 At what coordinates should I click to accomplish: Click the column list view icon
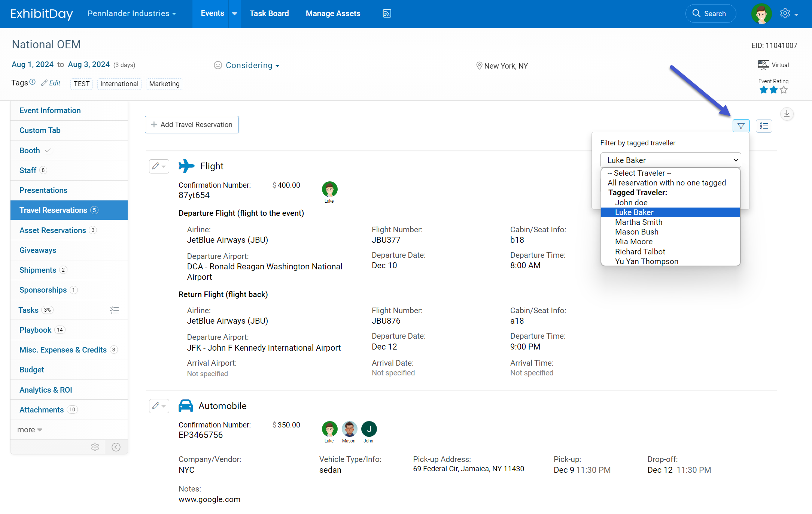[x=763, y=126]
